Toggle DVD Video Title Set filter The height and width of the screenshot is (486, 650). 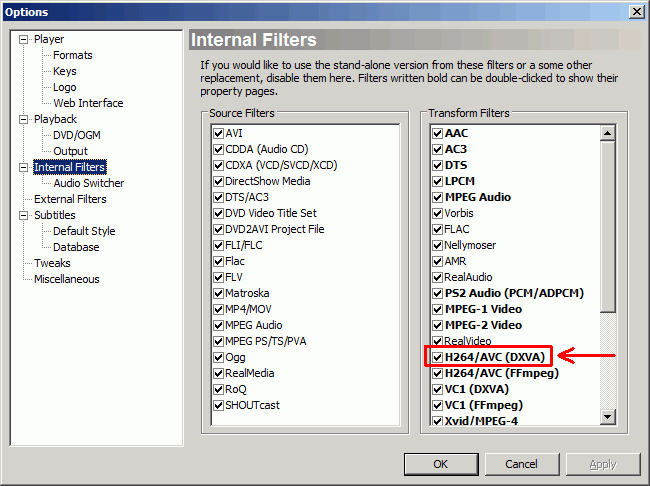(218, 214)
